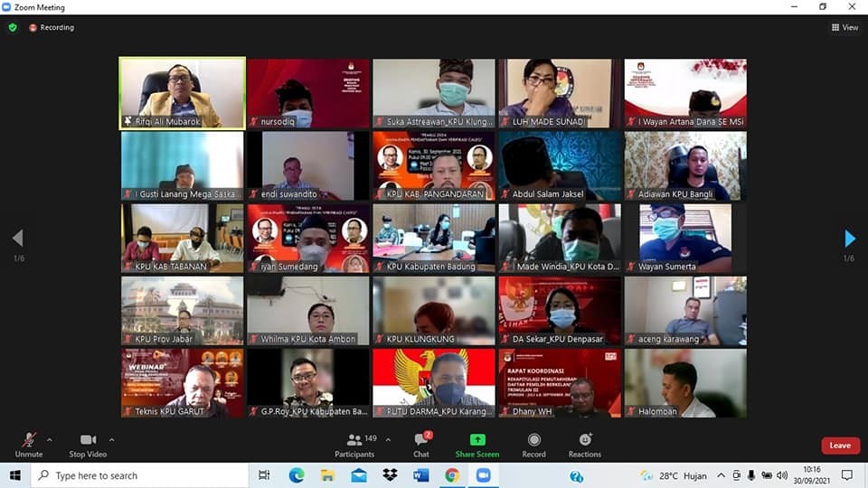The image size is (868, 488).
Task: Open Microsoft Edge from the taskbar
Action: click(x=297, y=475)
